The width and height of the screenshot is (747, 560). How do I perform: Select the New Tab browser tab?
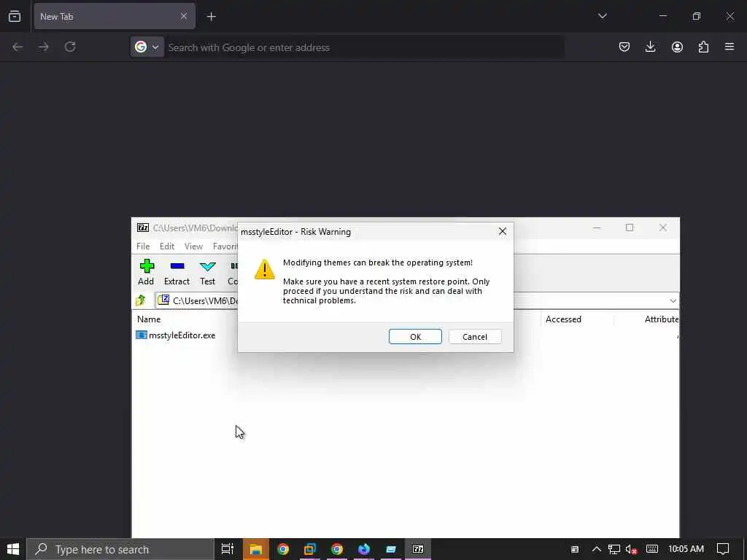[x=115, y=16]
